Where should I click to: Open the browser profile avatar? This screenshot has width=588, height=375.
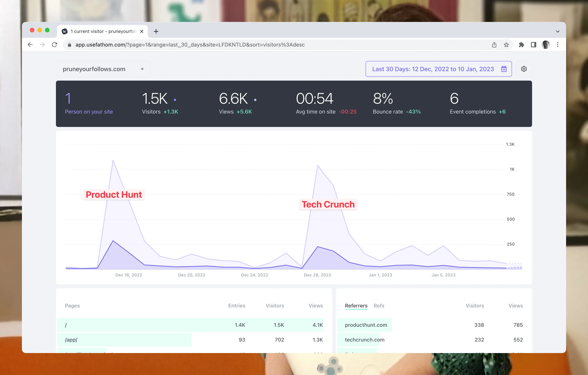pyautogui.click(x=545, y=44)
